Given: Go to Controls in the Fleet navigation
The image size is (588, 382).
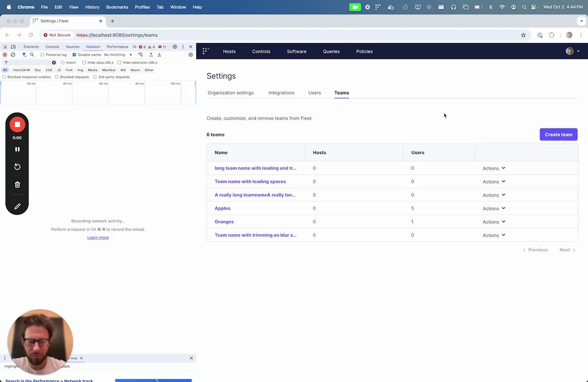Looking at the screenshot, I should (261, 51).
